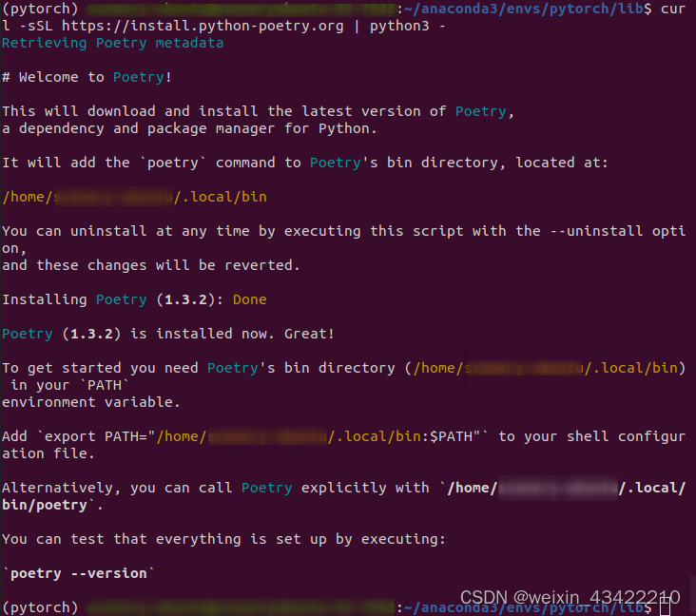Click the '# Welcome to Poetry!' heading line
Screen dimensions: 696x616
point(87,77)
